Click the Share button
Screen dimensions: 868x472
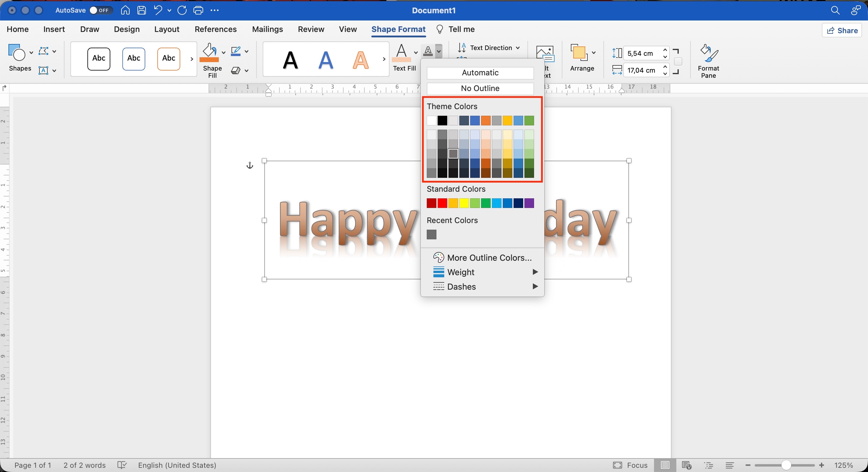click(842, 30)
